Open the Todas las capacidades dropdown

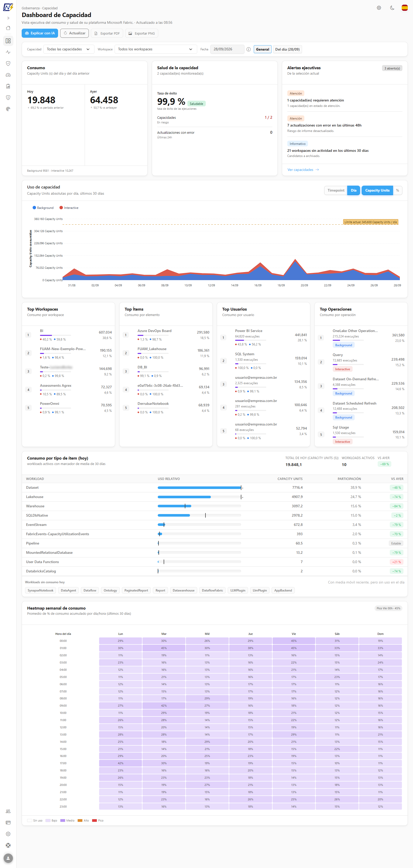69,49
